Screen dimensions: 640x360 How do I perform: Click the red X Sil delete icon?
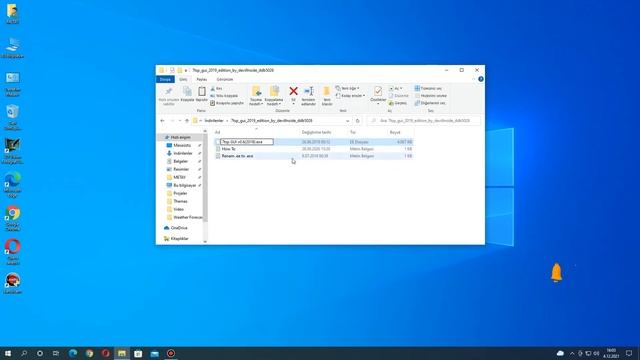[293, 91]
